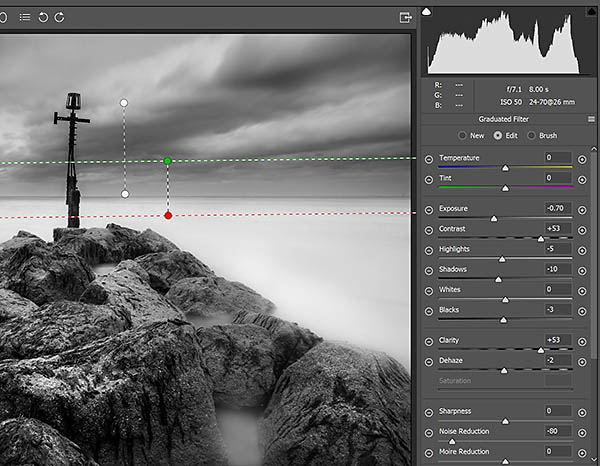This screenshot has height=466, width=600.
Task: Select the Brush radio button
Action: pos(531,135)
